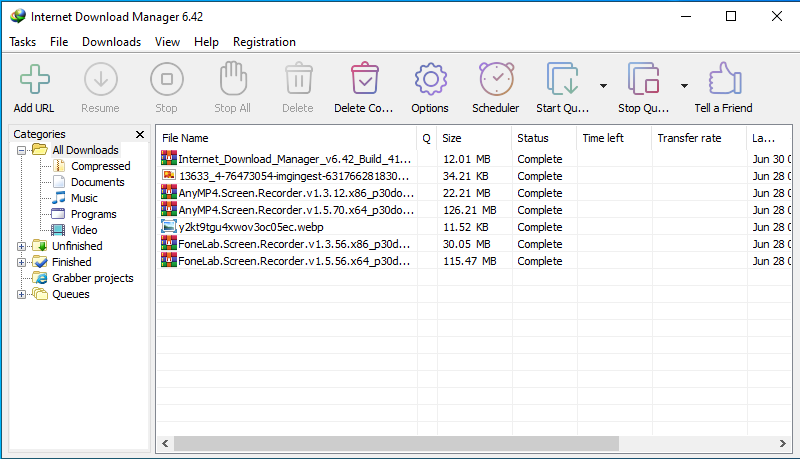
Task: Select the Unfinished category
Action: (x=77, y=246)
